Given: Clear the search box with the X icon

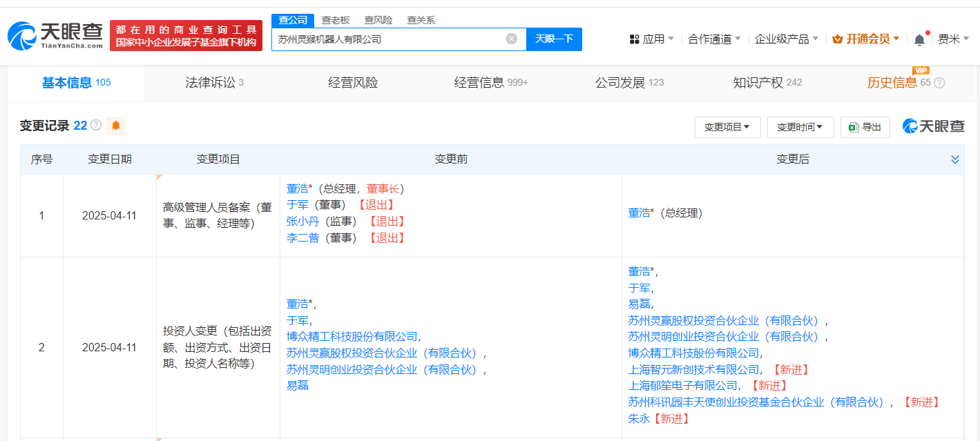Looking at the screenshot, I should pyautogui.click(x=512, y=39).
